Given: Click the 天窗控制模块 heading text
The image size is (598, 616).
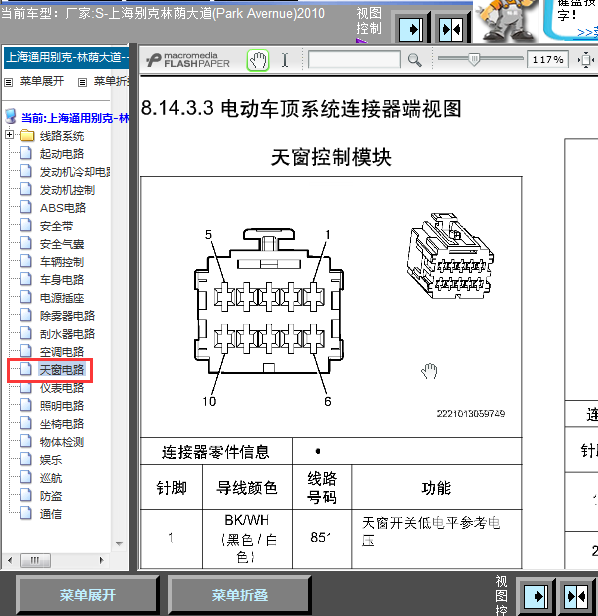Looking at the screenshot, I should click(x=331, y=157).
